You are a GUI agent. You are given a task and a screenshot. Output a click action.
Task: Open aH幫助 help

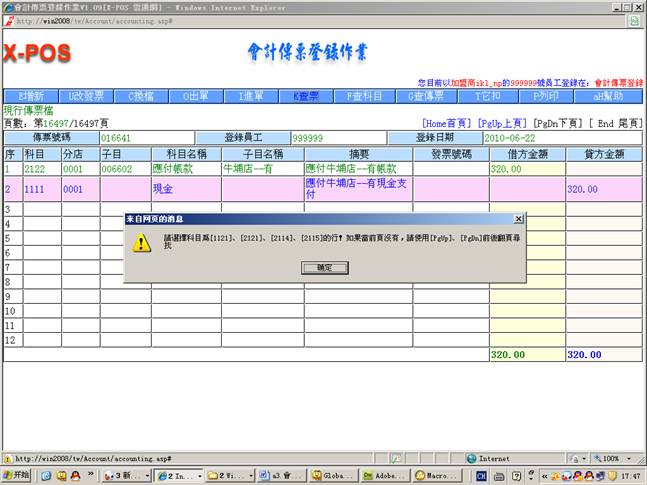(610, 97)
